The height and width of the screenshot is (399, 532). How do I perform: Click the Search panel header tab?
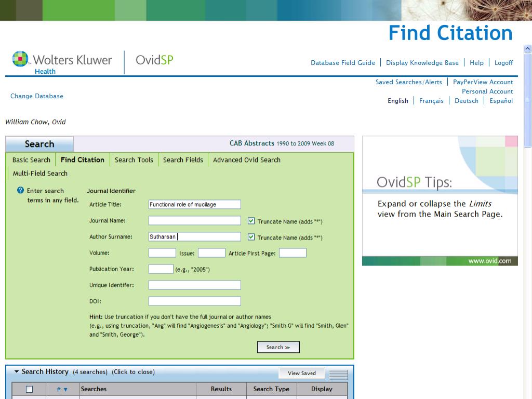(x=39, y=144)
